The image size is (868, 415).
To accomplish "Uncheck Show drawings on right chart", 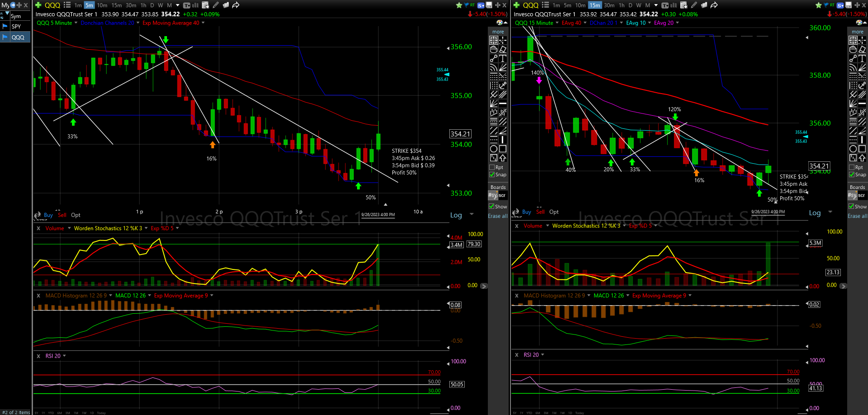I will click(851, 206).
